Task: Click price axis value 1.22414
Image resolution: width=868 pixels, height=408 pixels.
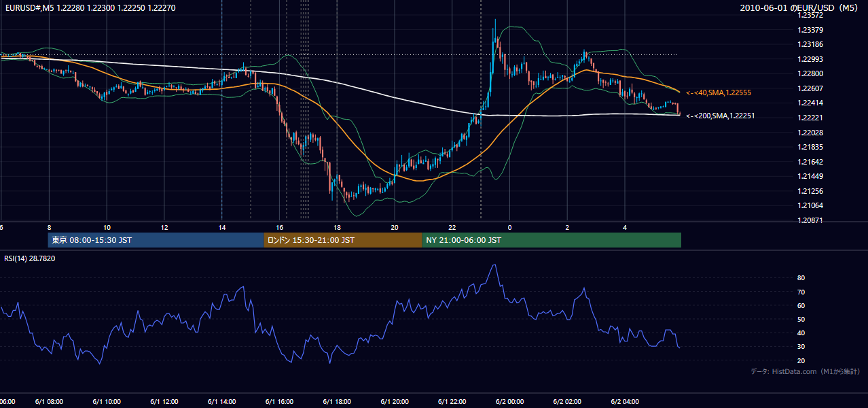Action: pyautogui.click(x=810, y=103)
